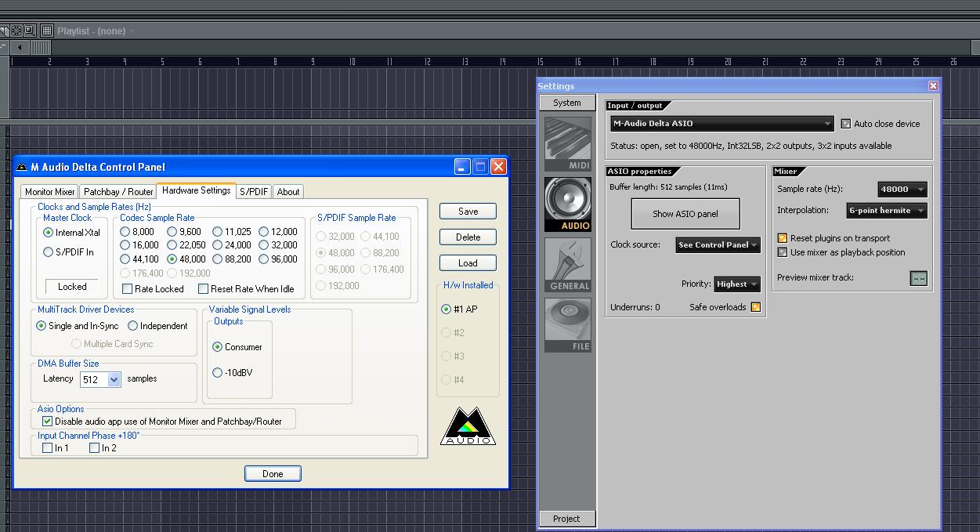Select the Playlist select tool icon
The height and width of the screenshot is (532, 980).
point(16,31)
